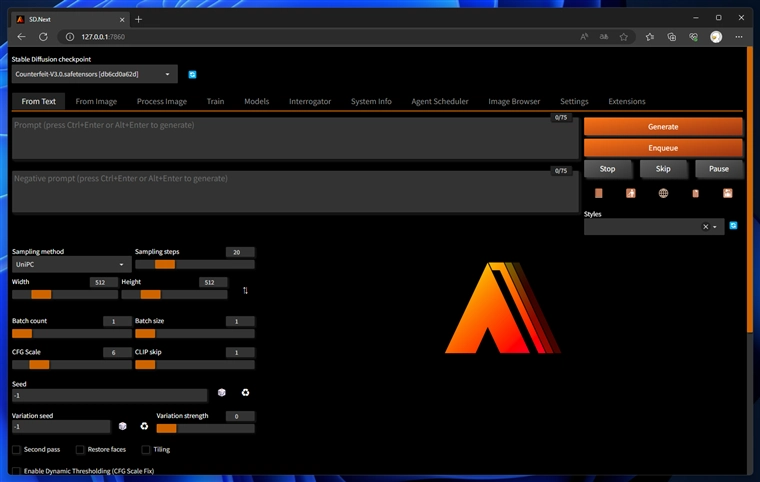Open the System Info tab

tap(371, 101)
